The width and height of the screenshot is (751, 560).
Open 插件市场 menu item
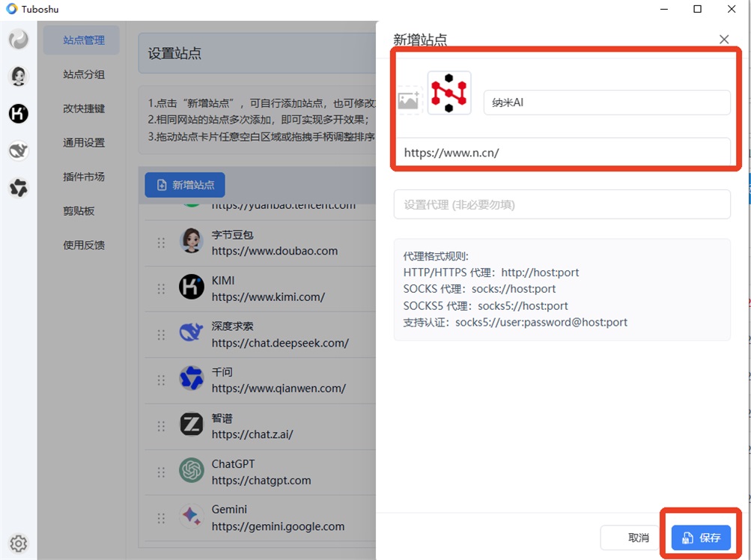tap(84, 177)
